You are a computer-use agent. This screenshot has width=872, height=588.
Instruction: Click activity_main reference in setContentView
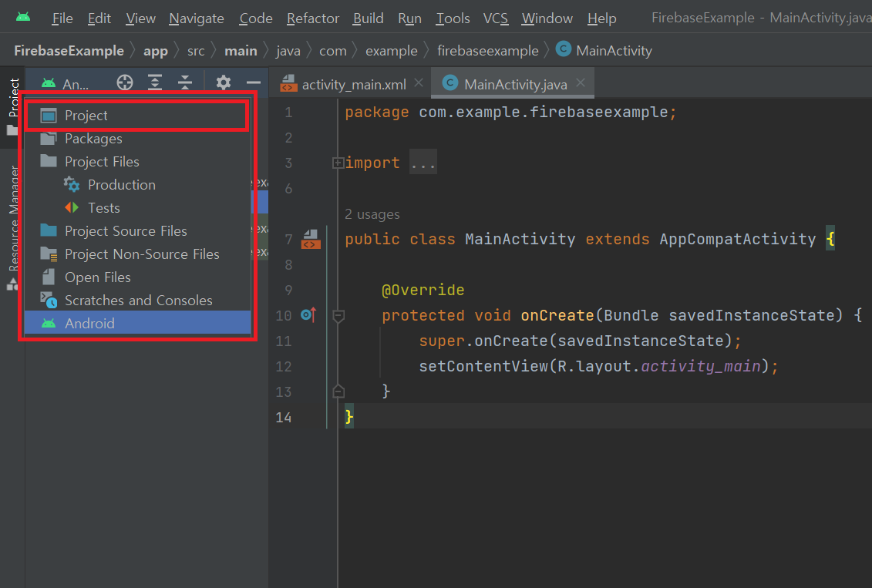pos(701,366)
